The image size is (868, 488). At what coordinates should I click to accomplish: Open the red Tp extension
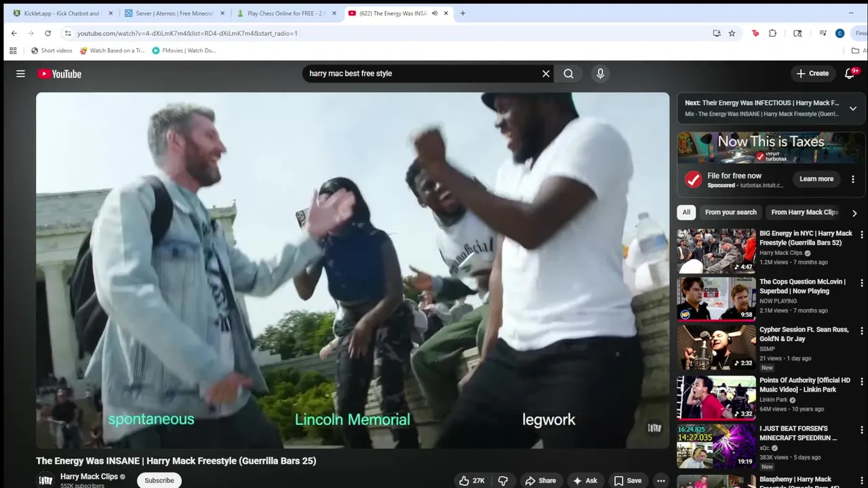(755, 33)
